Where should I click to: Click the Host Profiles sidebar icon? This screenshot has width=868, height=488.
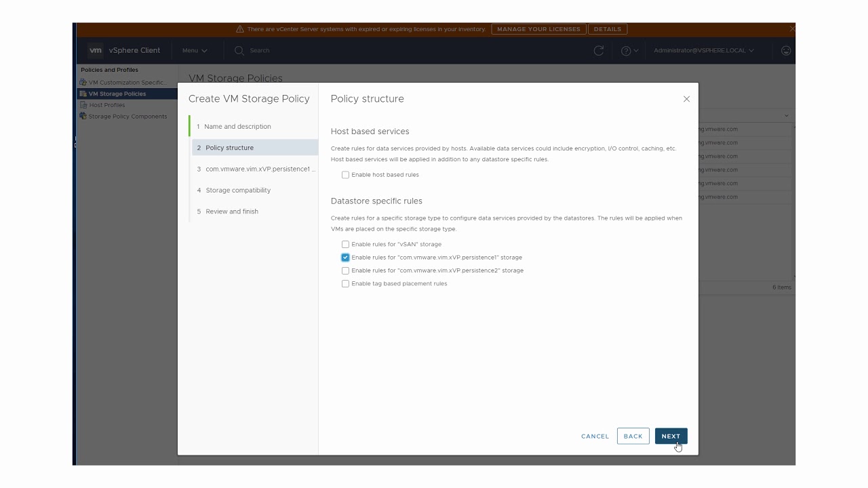point(83,105)
